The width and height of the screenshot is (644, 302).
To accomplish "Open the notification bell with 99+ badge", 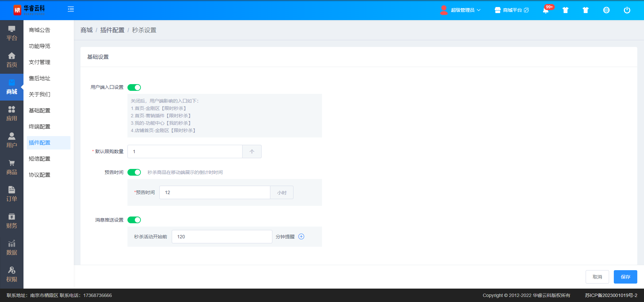I will click(546, 10).
